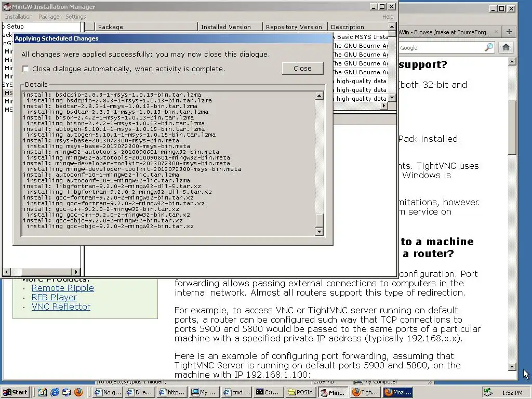The height and width of the screenshot is (399, 532).
Task: Click the system tray network icon
Action: click(x=488, y=392)
